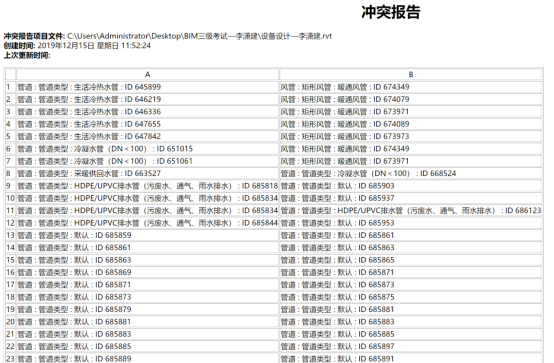554x363 pixels.
Task: Select cell with ID 685903
Action: click(411, 186)
